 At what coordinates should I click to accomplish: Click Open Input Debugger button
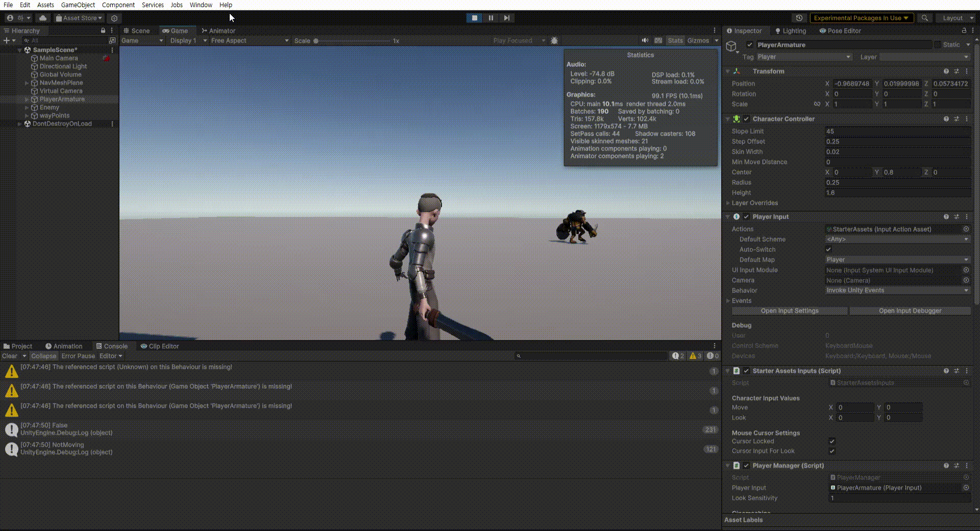click(x=910, y=311)
